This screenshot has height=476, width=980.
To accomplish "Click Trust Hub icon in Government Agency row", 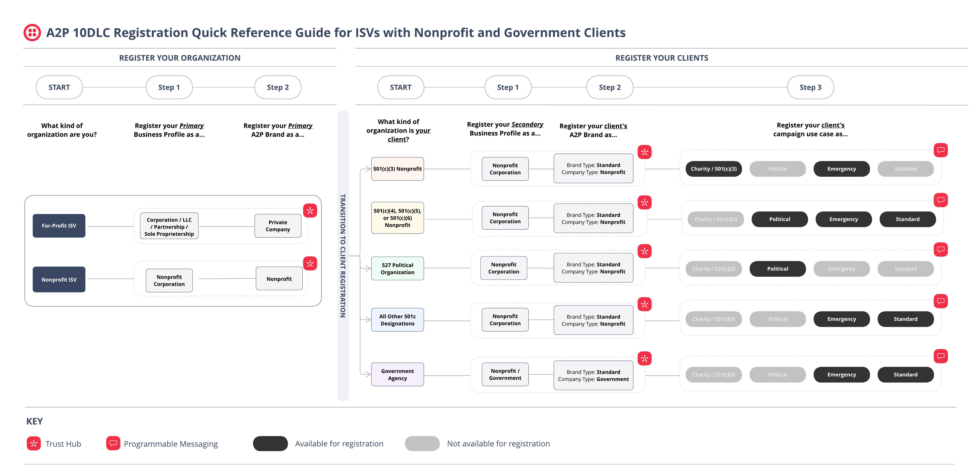I will click(644, 358).
